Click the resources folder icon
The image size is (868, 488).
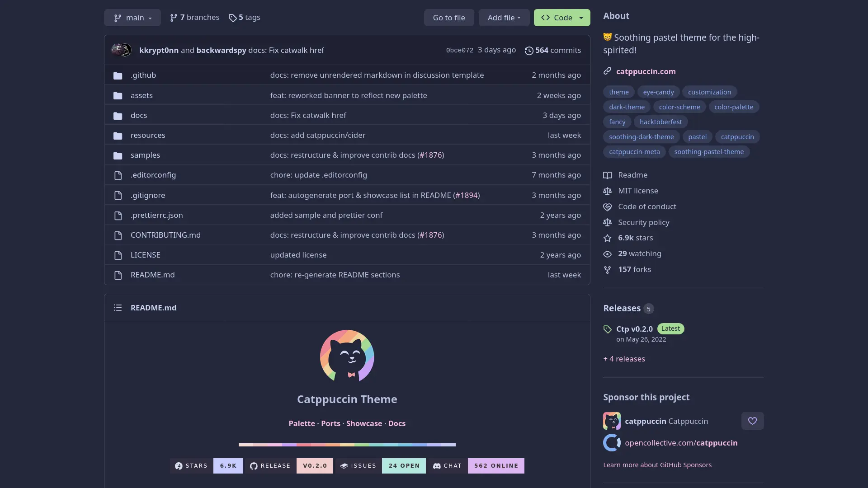pos(118,136)
